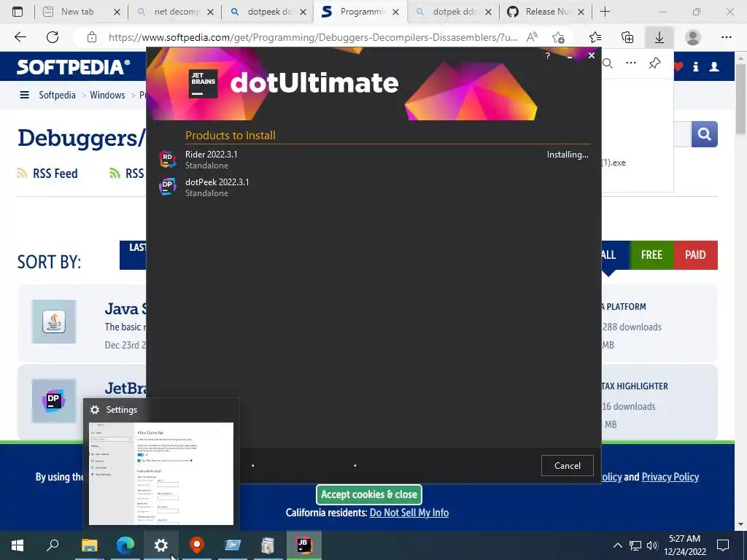Switch to the first dotpeek search tab
The image size is (747, 560).
coord(268,12)
